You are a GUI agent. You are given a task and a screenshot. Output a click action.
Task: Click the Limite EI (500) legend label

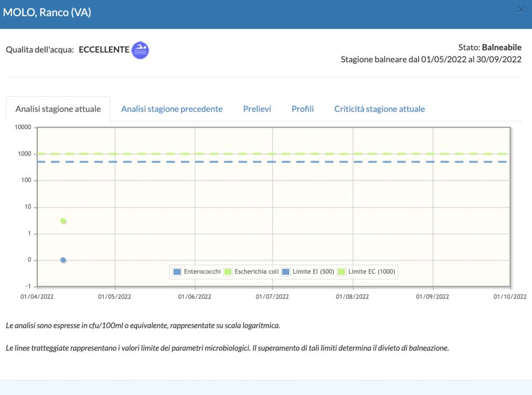pos(313,271)
